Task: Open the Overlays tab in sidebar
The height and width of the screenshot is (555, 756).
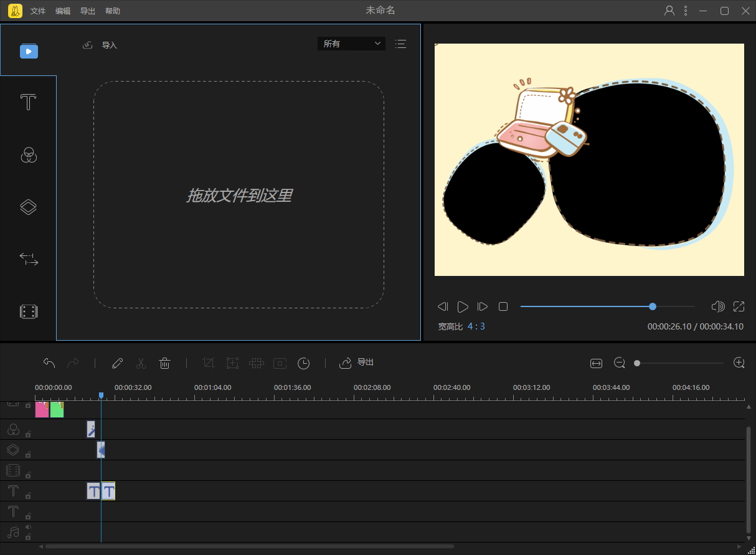Action: 29,207
